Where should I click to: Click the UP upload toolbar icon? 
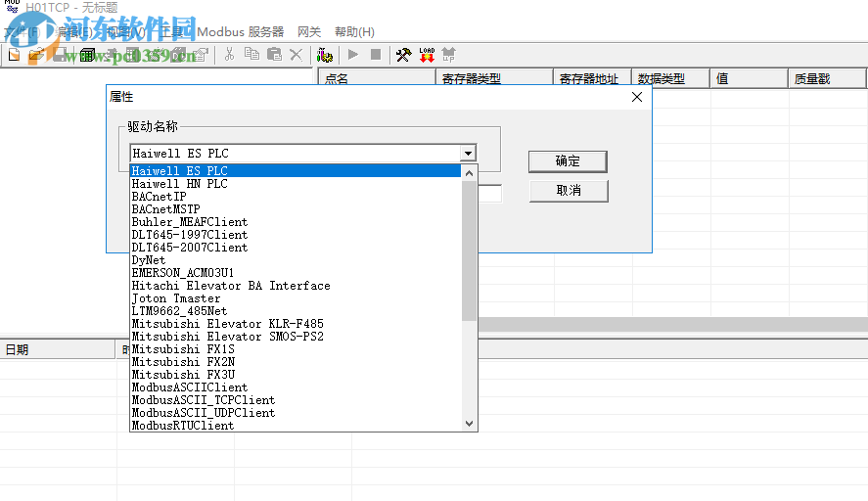point(448,55)
